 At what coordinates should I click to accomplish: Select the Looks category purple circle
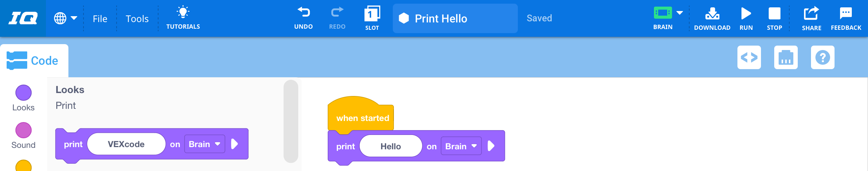(24, 93)
